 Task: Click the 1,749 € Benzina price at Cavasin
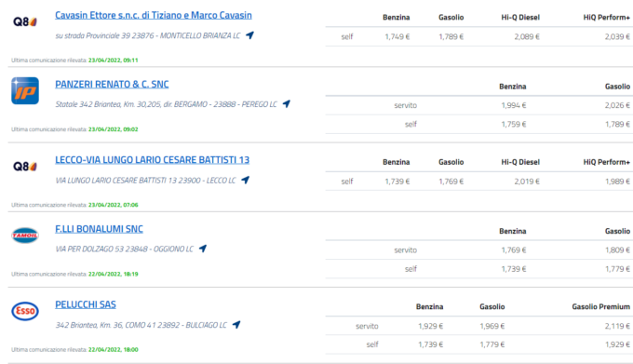pyautogui.click(x=397, y=36)
